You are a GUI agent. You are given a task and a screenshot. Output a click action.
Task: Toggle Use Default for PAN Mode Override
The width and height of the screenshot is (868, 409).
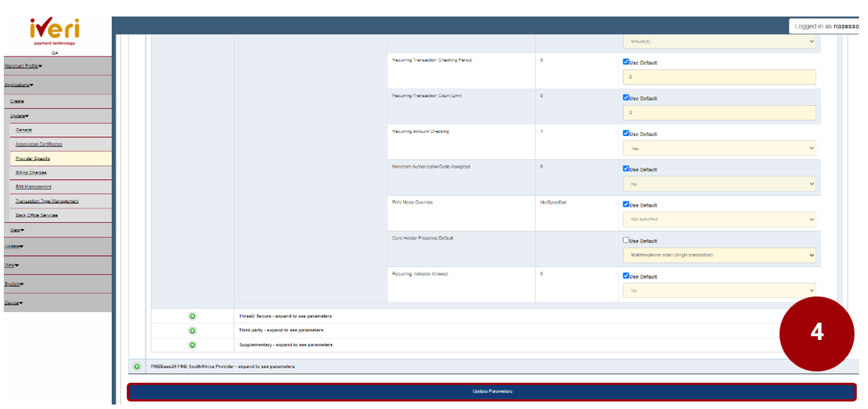(626, 205)
